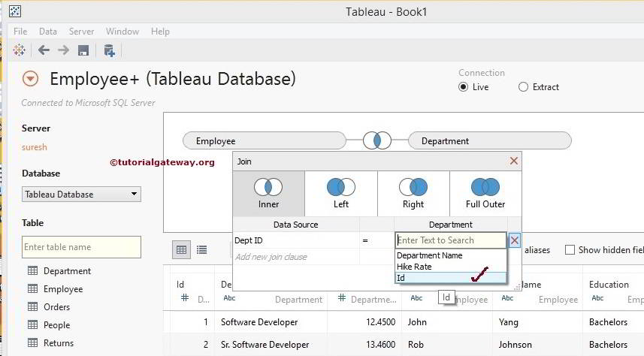
Task: Click Employee table icon in list
Action: point(32,288)
